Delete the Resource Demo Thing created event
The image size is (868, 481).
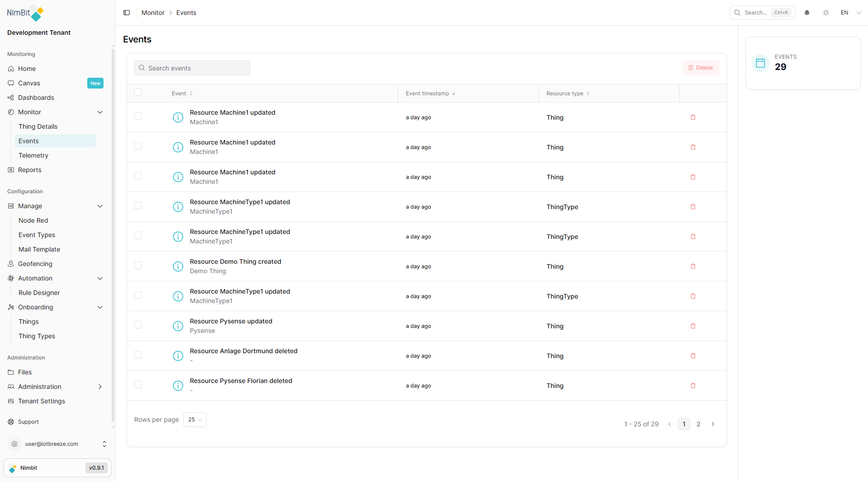coord(693,266)
